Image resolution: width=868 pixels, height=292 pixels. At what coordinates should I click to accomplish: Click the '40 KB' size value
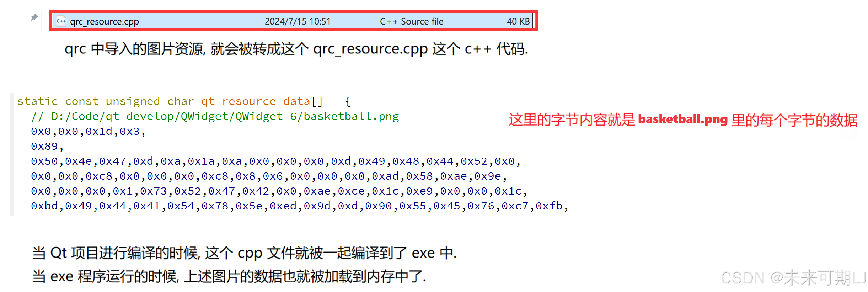click(518, 21)
